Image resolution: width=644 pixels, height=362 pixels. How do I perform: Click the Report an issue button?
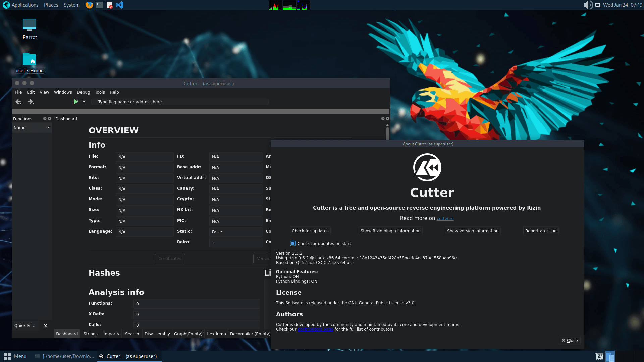click(x=541, y=231)
